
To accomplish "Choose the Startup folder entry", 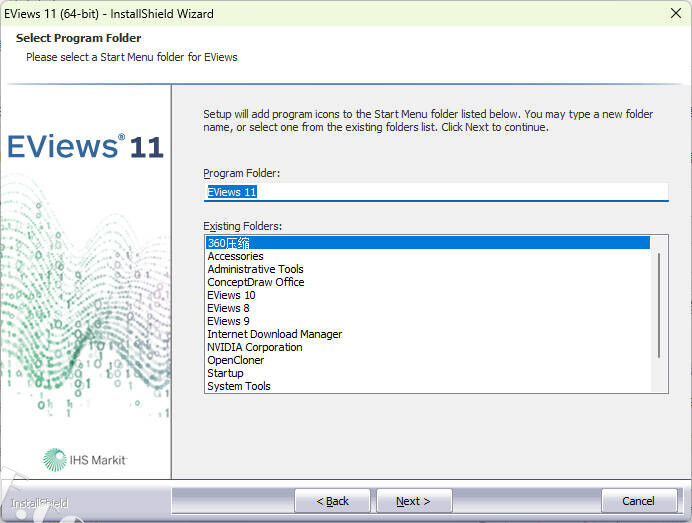I will click(x=225, y=373).
